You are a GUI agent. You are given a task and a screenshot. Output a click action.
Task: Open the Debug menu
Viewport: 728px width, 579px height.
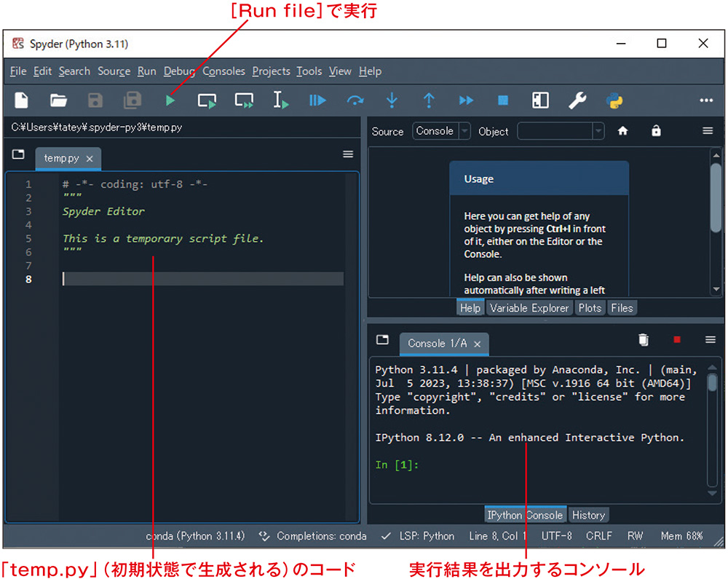[179, 71]
